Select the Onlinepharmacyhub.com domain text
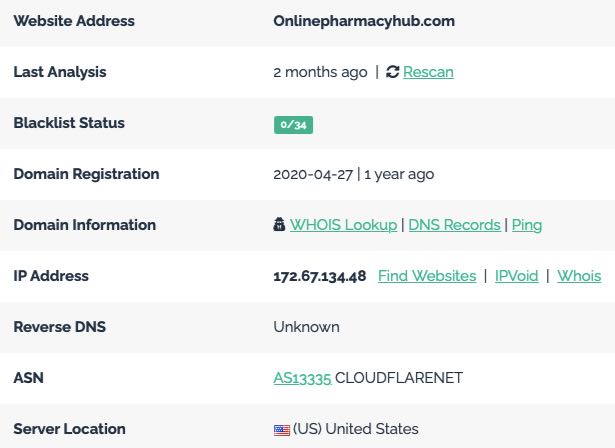615x448 pixels. click(364, 21)
